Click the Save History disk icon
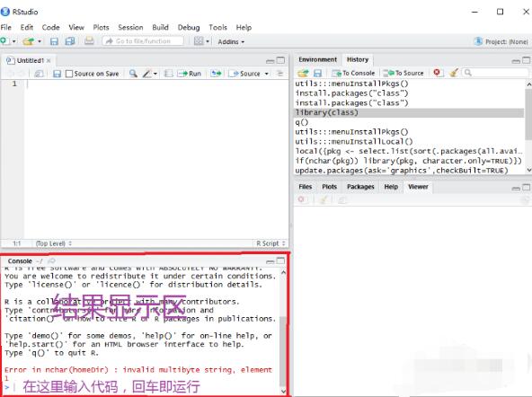Screen dimensions: 532x397 click(x=317, y=73)
